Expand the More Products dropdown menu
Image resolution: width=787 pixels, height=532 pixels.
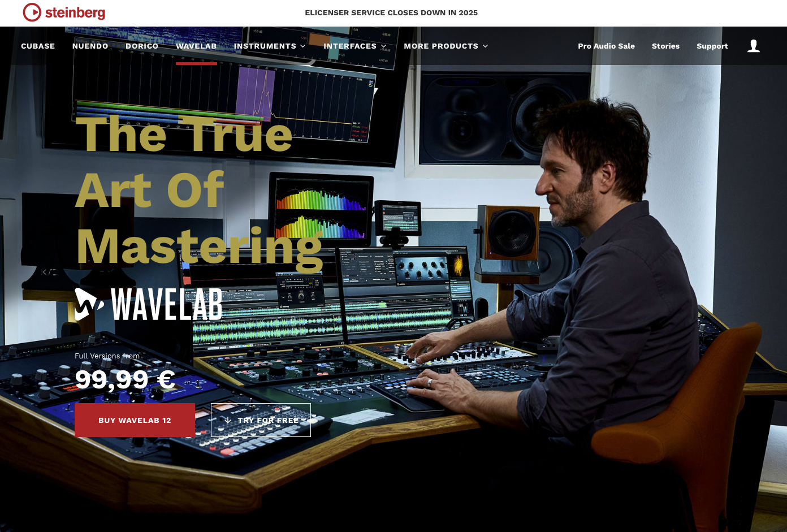point(446,46)
